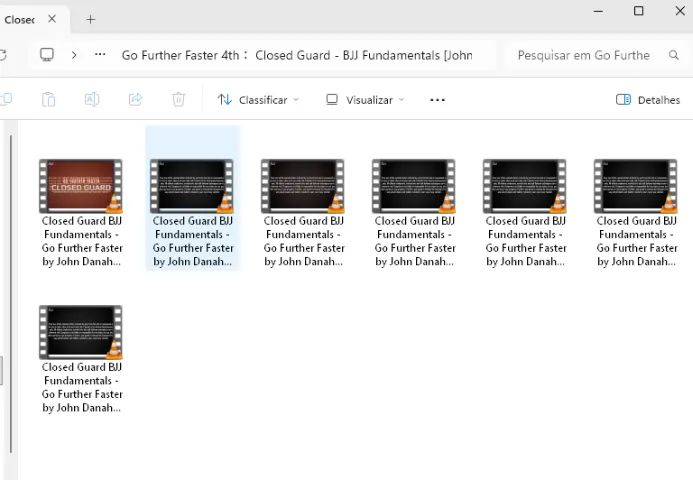Select the video file in the second row
The width and height of the screenshot is (693, 480).
pos(81,359)
